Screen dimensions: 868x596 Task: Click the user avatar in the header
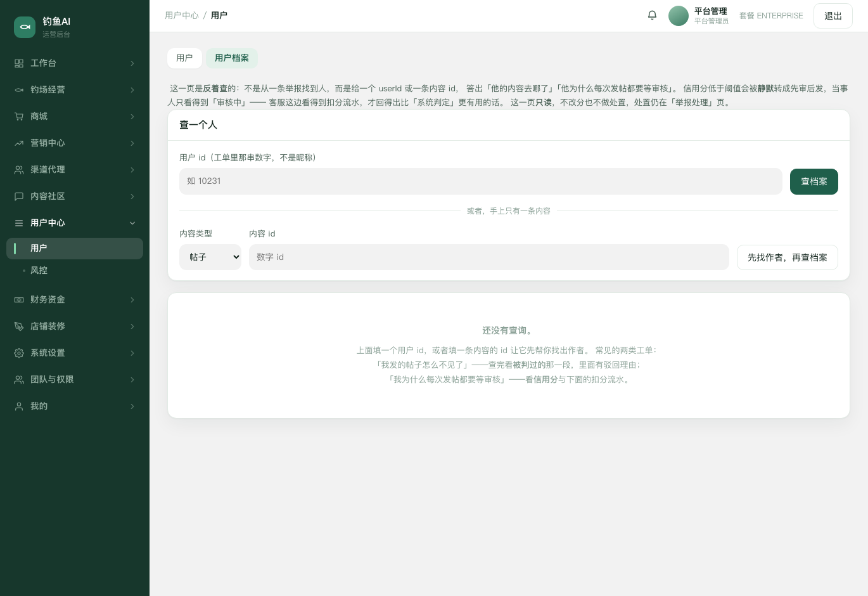click(679, 16)
